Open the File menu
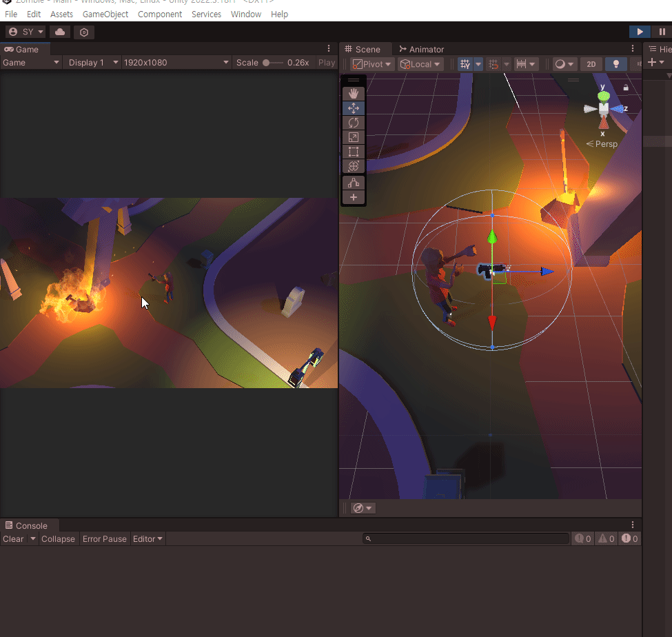 [x=11, y=14]
